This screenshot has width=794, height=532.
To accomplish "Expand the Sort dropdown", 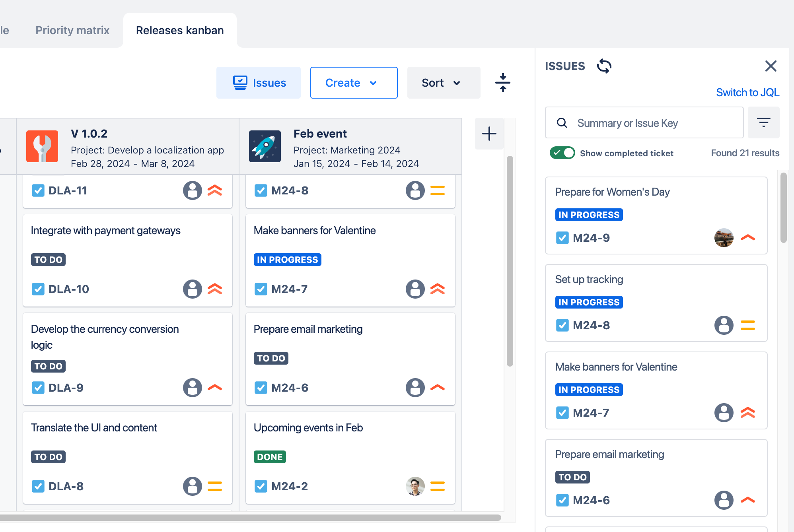I will pyautogui.click(x=443, y=83).
